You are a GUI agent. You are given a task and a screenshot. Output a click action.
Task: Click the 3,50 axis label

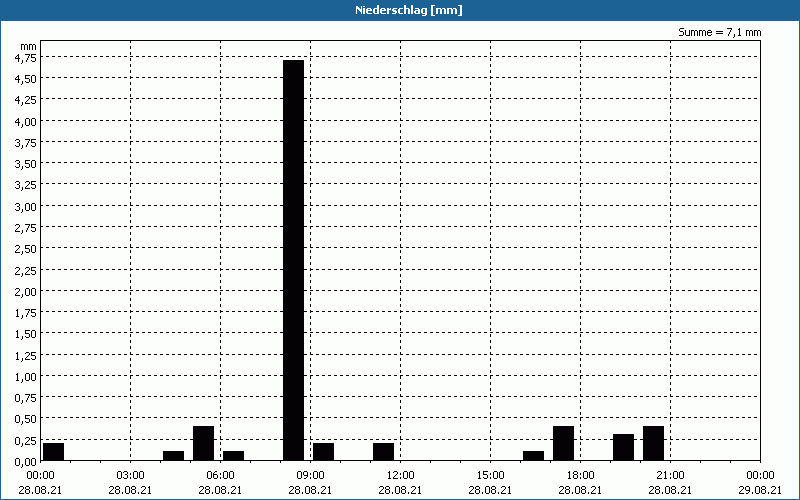coord(26,164)
